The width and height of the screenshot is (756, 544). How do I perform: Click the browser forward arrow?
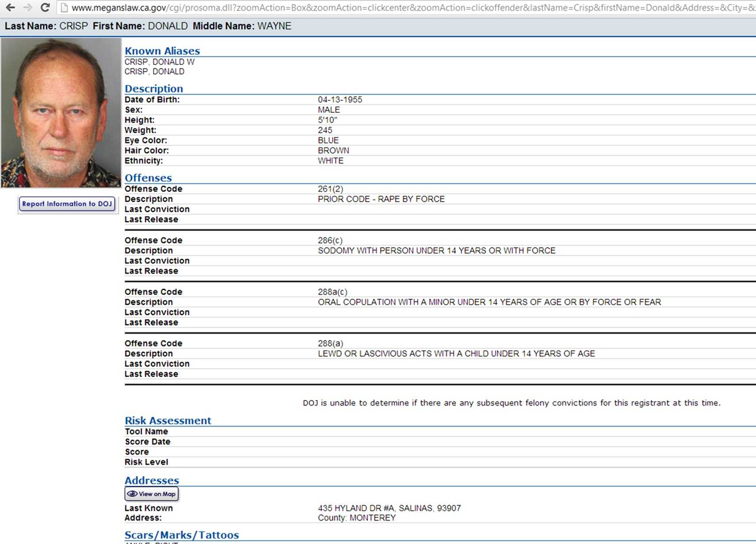coord(28,8)
